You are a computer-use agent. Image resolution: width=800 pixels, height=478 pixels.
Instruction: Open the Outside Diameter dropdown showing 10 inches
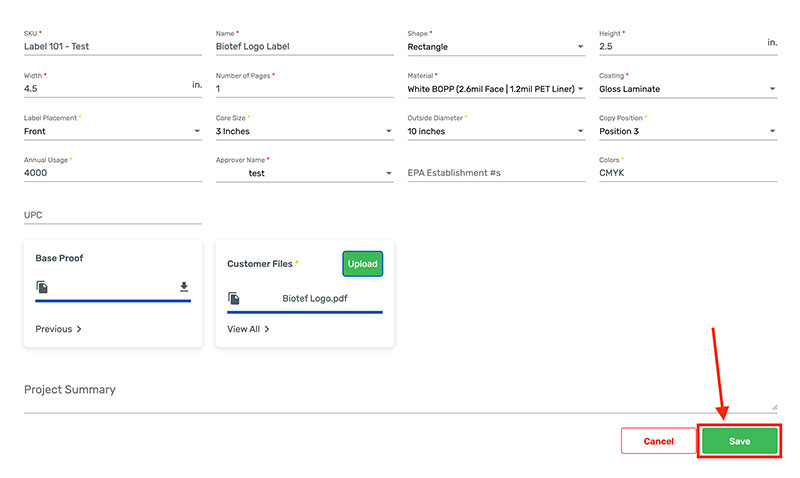click(x=496, y=131)
